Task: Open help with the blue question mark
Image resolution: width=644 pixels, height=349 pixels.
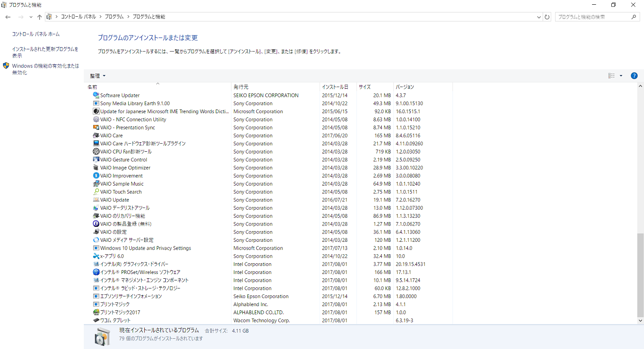Action: click(634, 76)
